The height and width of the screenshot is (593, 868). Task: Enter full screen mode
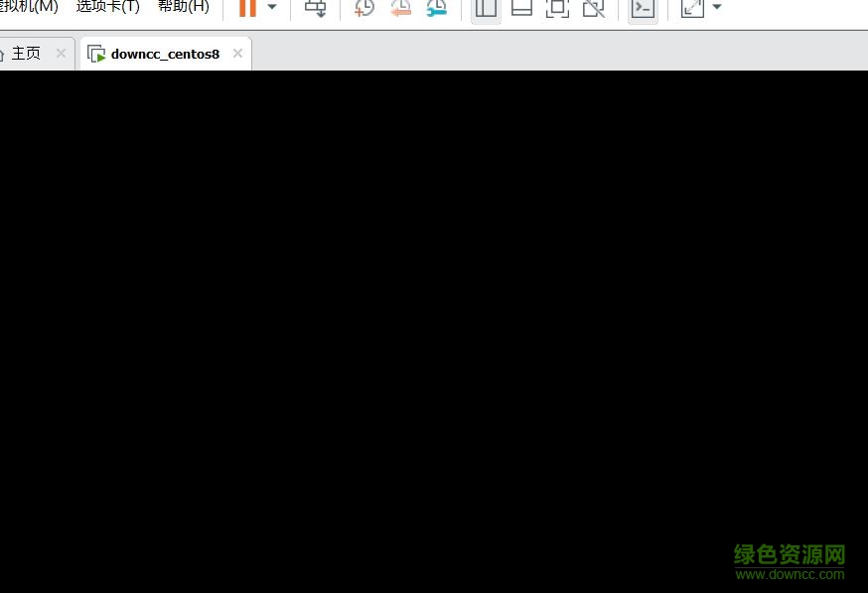point(557,8)
